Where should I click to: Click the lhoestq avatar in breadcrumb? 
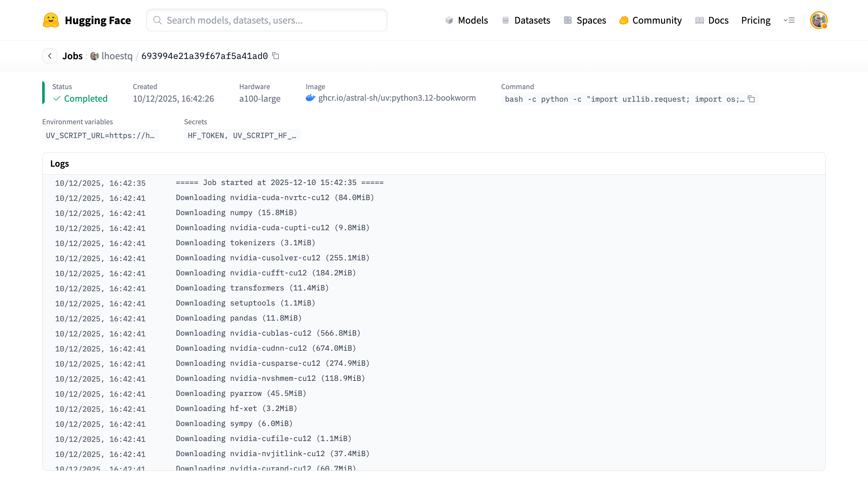tap(94, 56)
